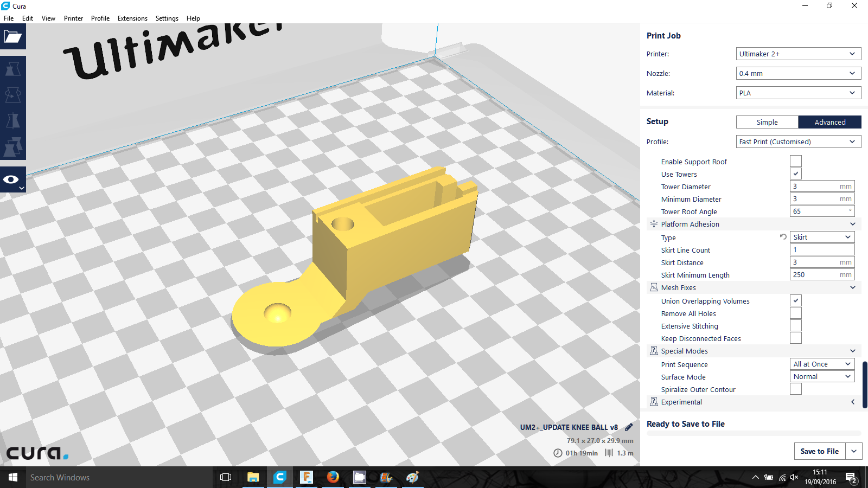Click the settings panel vertical scrollbar

pyautogui.click(x=864, y=384)
